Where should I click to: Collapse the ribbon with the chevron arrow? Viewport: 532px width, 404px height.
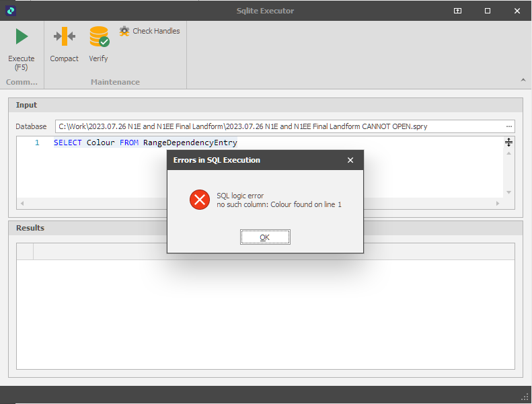tap(523, 80)
